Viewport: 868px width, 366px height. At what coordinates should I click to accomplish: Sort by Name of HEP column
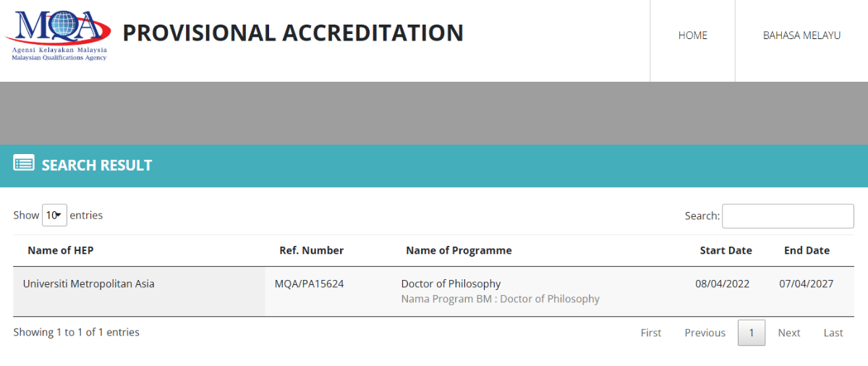click(x=61, y=251)
